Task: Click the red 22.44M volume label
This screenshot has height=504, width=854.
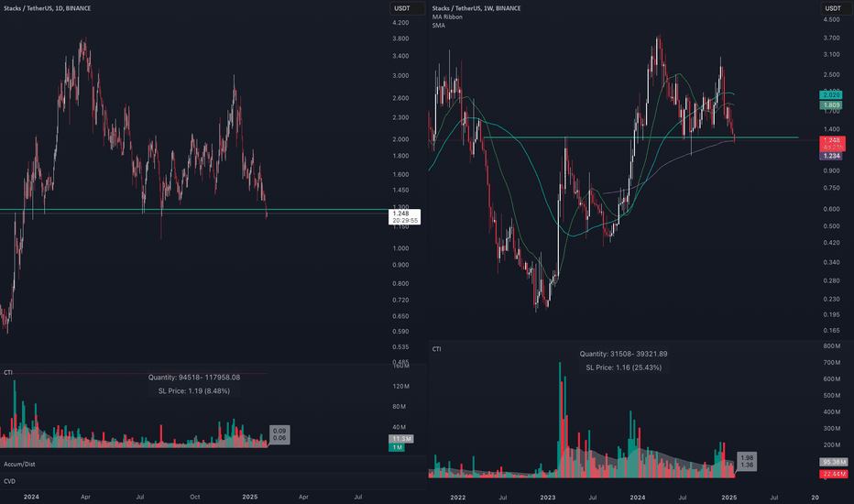Action: click(x=834, y=474)
